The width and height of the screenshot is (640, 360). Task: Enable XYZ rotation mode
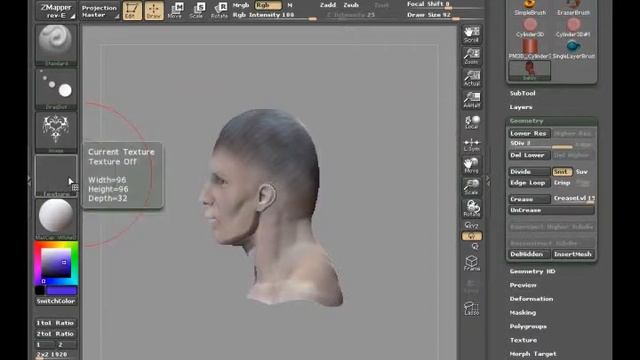471,225
